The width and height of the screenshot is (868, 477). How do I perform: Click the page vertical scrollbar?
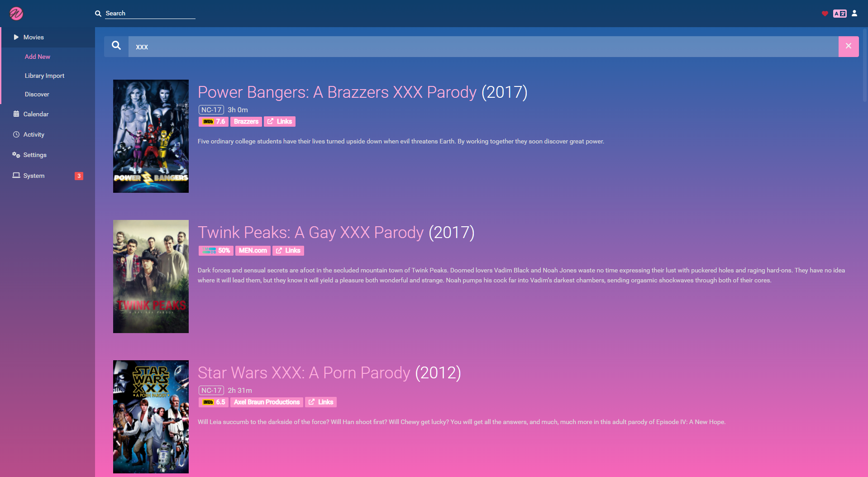pyautogui.click(x=865, y=66)
